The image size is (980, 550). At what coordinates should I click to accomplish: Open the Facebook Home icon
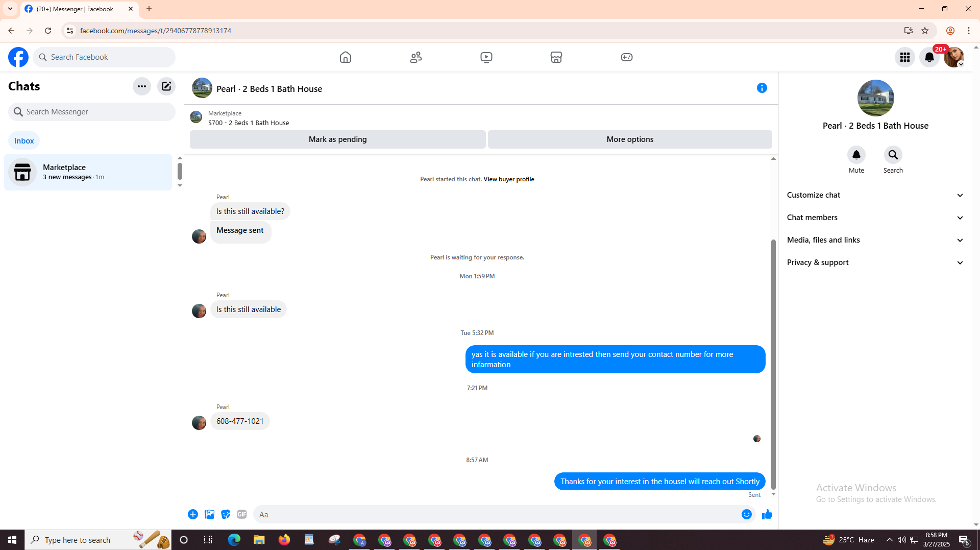[x=346, y=57]
